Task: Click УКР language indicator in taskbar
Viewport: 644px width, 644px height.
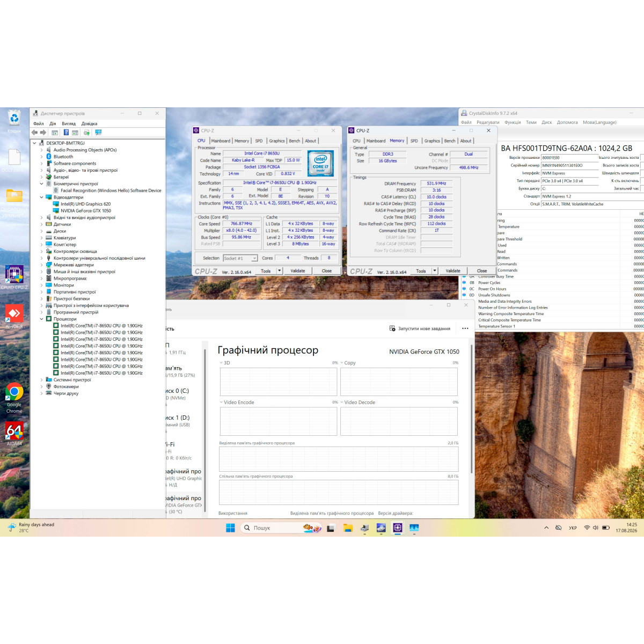Action: (x=573, y=528)
